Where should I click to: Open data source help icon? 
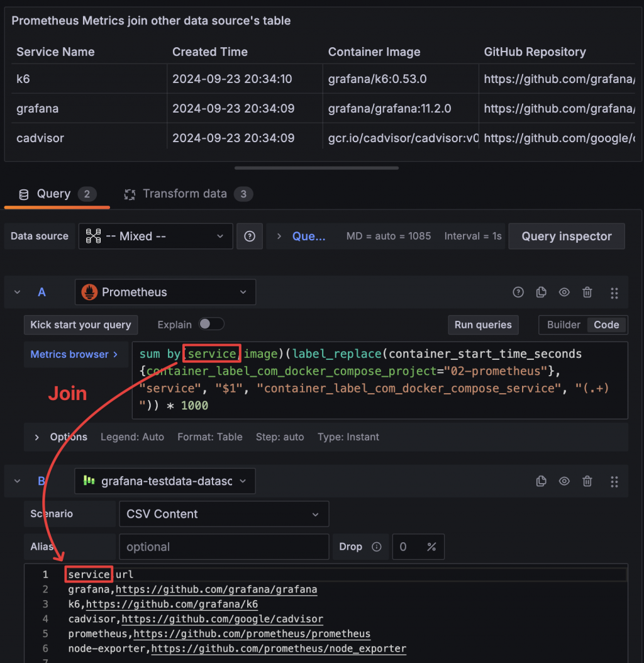coord(250,237)
